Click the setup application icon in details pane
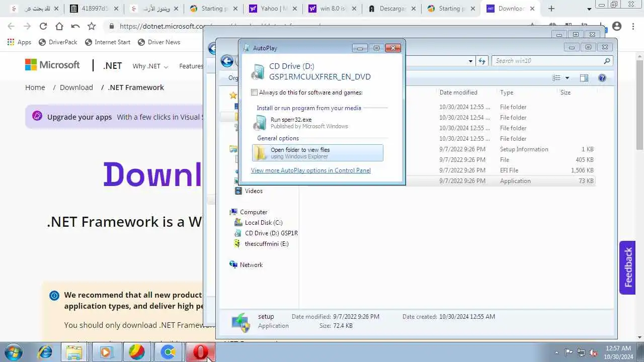The width and height of the screenshot is (644, 362). (240, 322)
